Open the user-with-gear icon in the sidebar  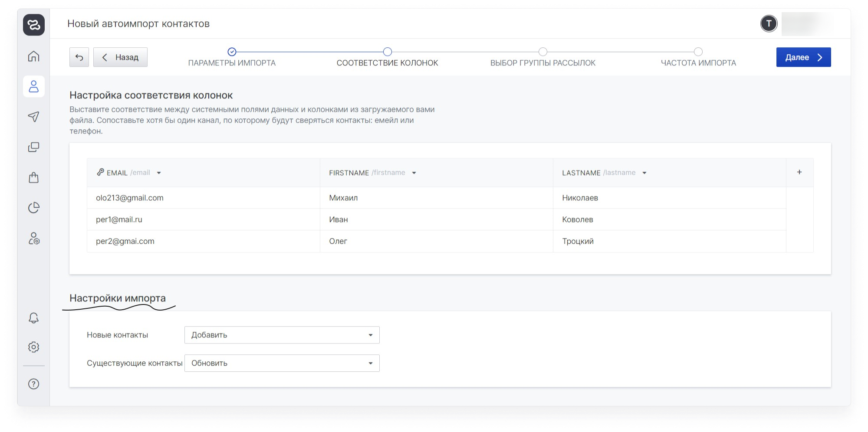point(34,238)
